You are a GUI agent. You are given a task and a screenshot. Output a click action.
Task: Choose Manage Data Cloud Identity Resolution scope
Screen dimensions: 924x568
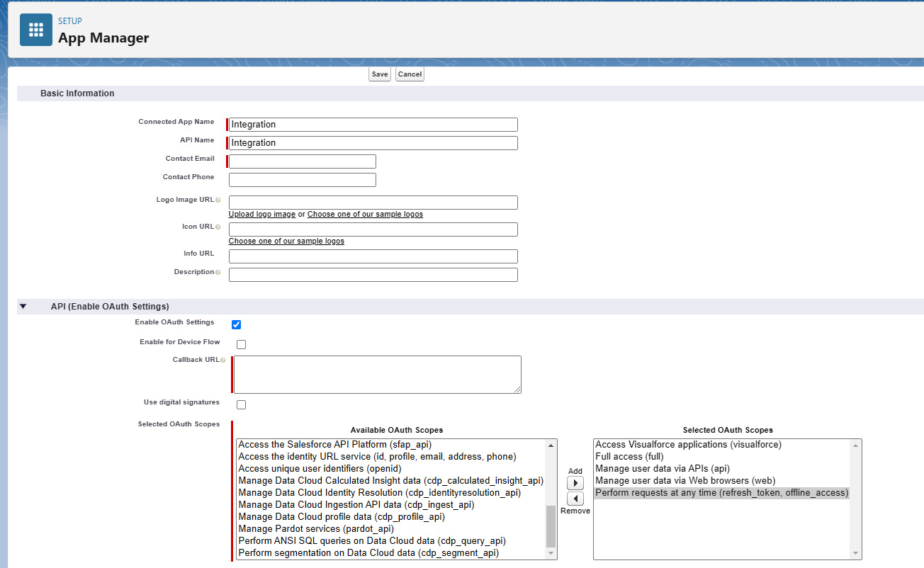391,493
